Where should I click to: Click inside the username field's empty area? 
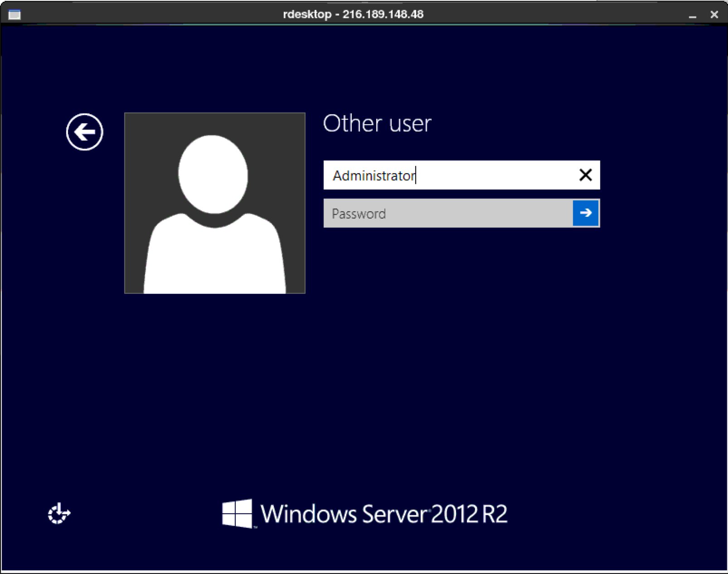pos(494,175)
